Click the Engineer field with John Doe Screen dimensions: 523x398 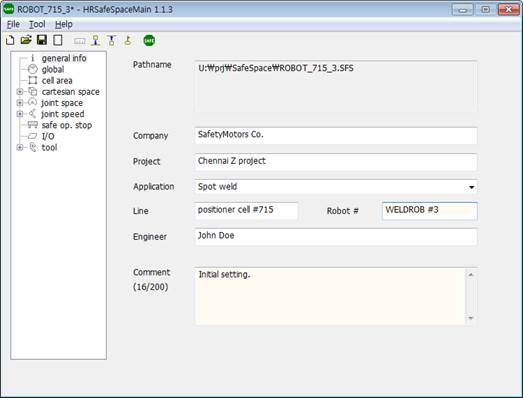[x=336, y=237]
